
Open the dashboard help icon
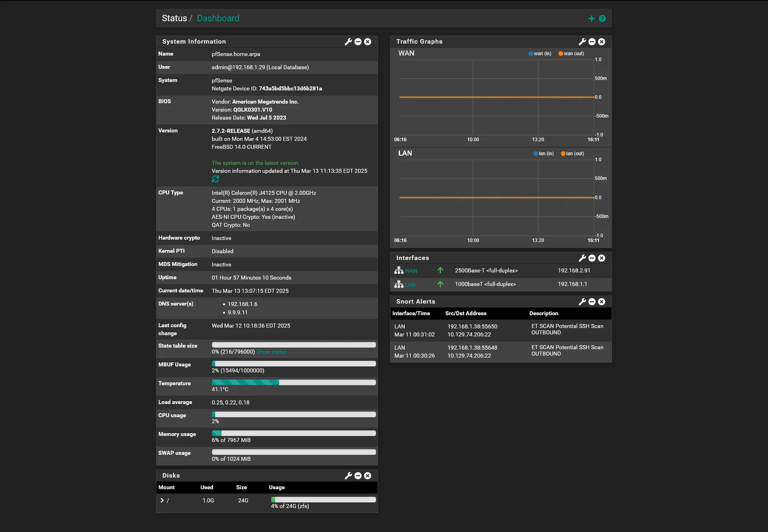[x=602, y=18]
